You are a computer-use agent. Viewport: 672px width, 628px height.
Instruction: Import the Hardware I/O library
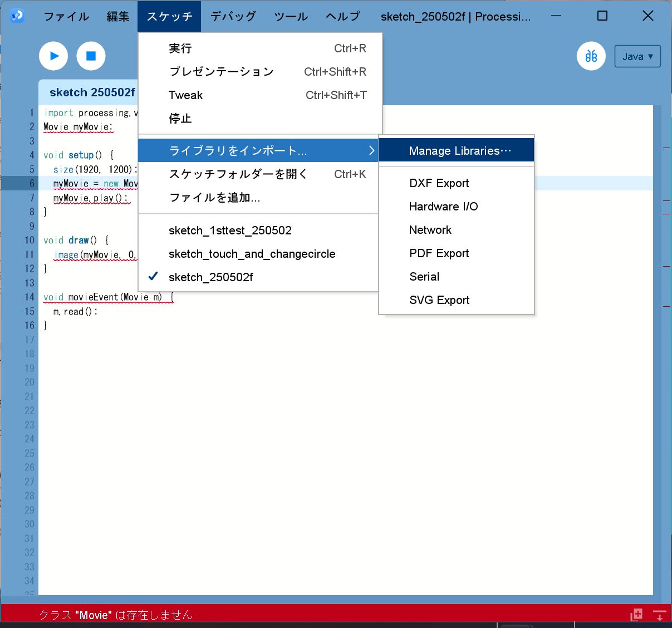[457, 207]
